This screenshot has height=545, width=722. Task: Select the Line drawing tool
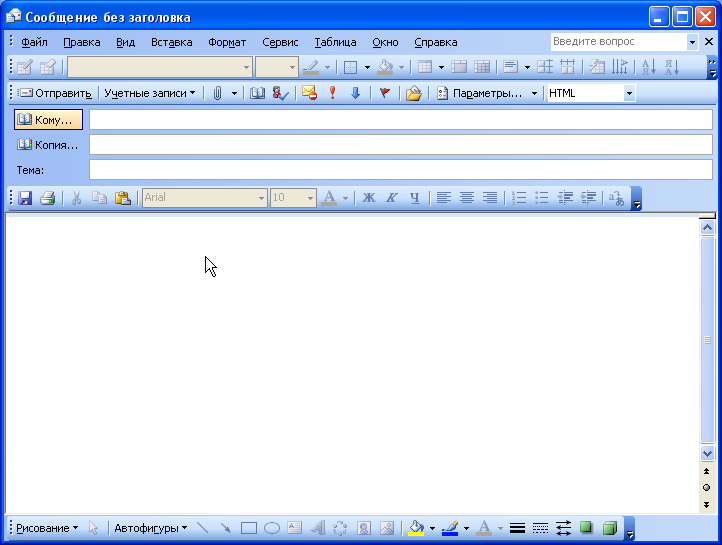203,528
